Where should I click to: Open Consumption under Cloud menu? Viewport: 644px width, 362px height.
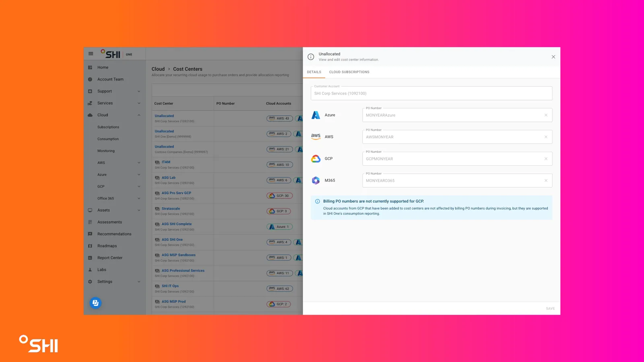pos(108,139)
